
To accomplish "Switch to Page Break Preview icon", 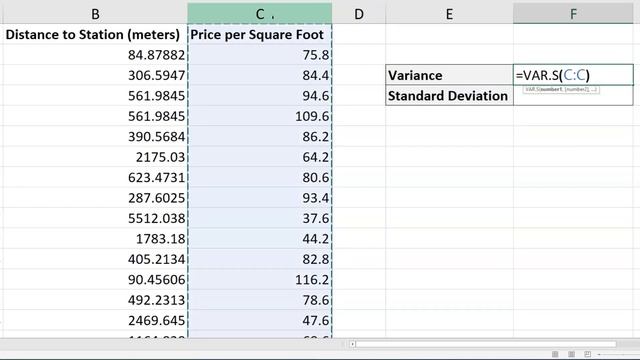I will pyautogui.click(x=587, y=354).
